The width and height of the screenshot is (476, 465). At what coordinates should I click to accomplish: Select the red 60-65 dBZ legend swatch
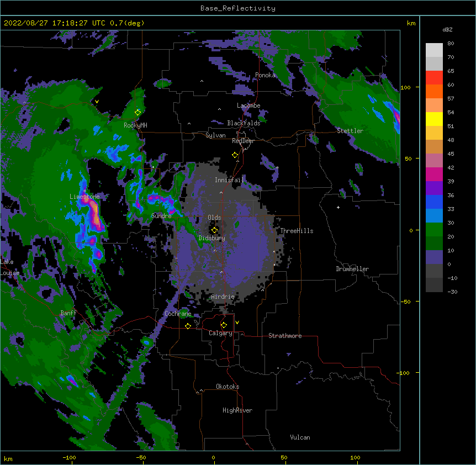(x=434, y=78)
